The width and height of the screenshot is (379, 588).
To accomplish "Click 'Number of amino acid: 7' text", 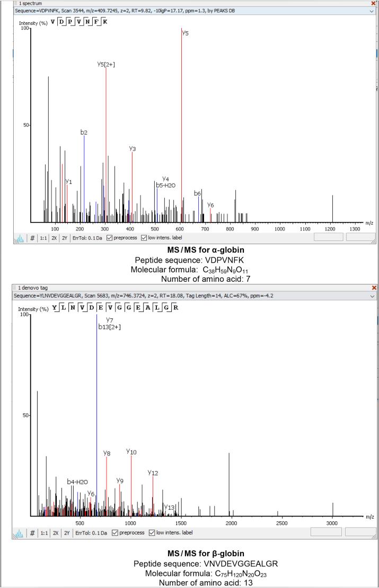I will (x=206, y=279).
